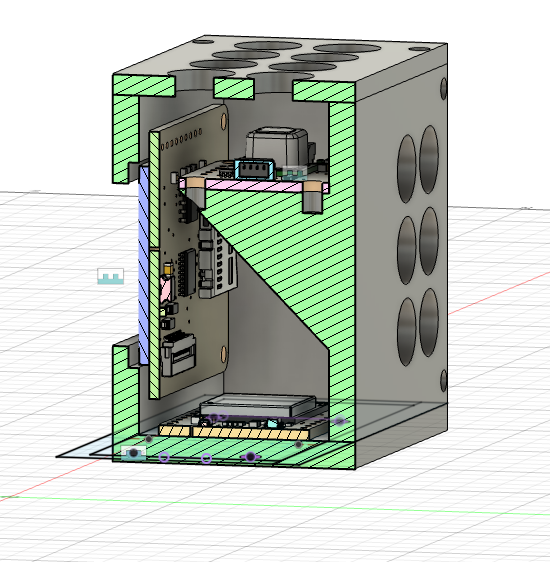Viewport: 550px width, 562px height.
Task: Select the green origin axis line on the grid
Action: (275, 506)
